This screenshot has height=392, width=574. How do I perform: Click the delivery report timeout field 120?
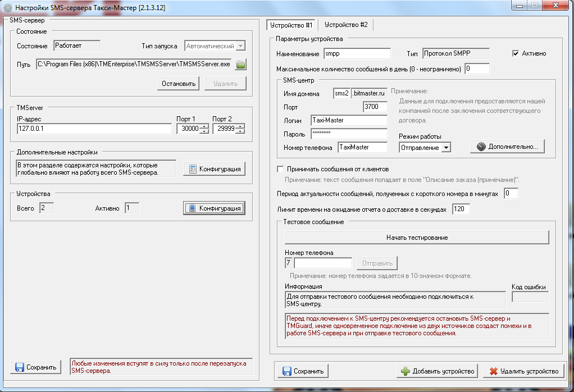(x=461, y=209)
